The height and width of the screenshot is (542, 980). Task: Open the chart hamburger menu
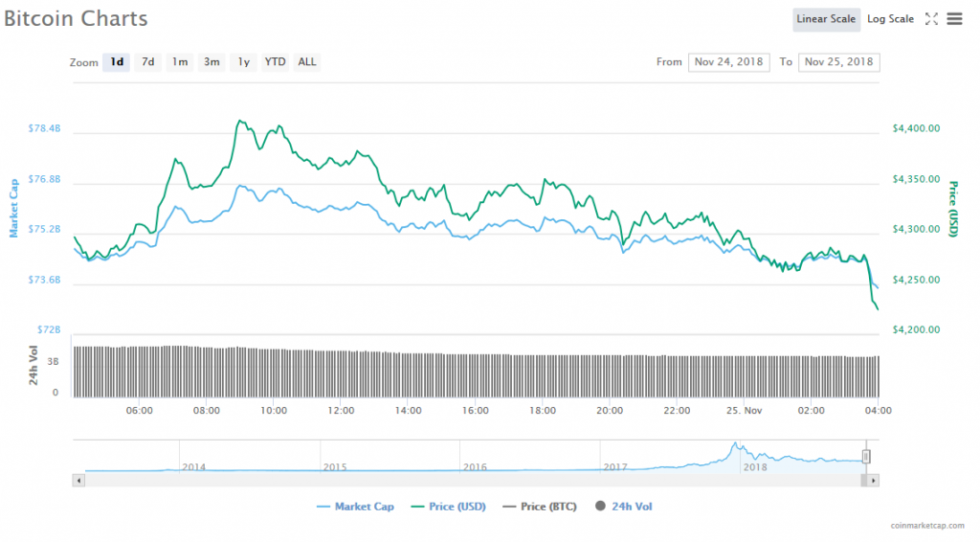(954, 19)
